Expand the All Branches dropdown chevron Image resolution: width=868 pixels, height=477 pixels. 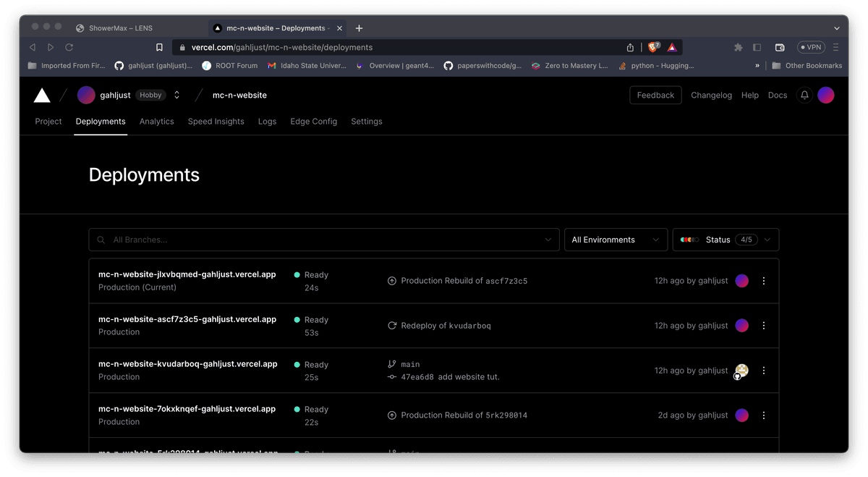point(548,240)
